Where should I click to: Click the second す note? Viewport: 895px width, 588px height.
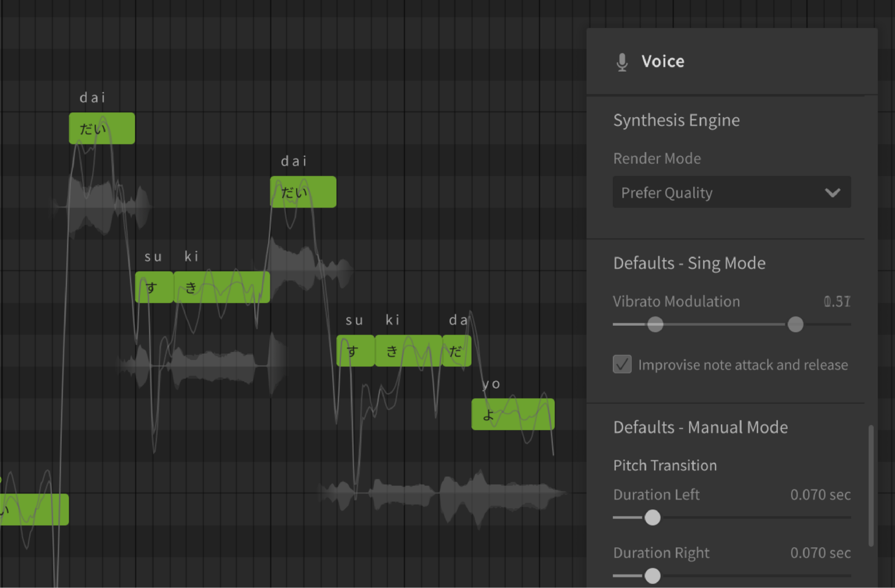click(355, 351)
